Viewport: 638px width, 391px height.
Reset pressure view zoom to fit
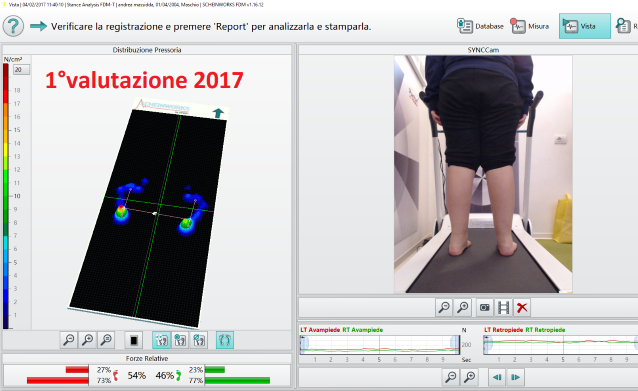pyautogui.click(x=106, y=340)
